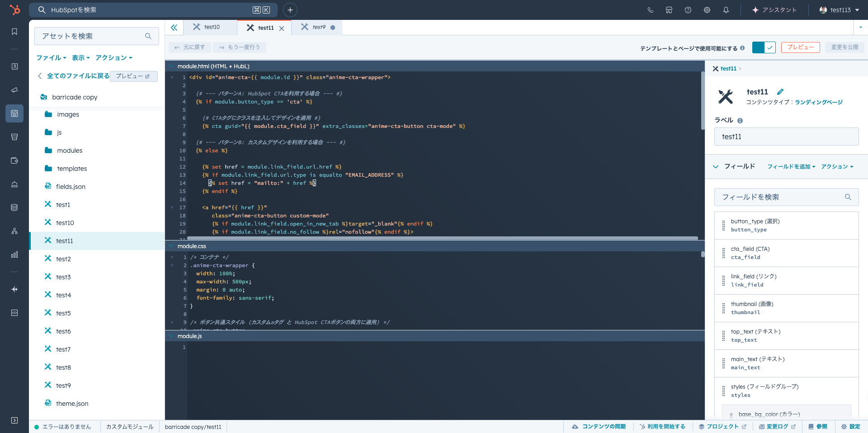Screen dimensions: 868x433
Task: Go back via 全てのファイルに戻る link
Action: (78, 76)
